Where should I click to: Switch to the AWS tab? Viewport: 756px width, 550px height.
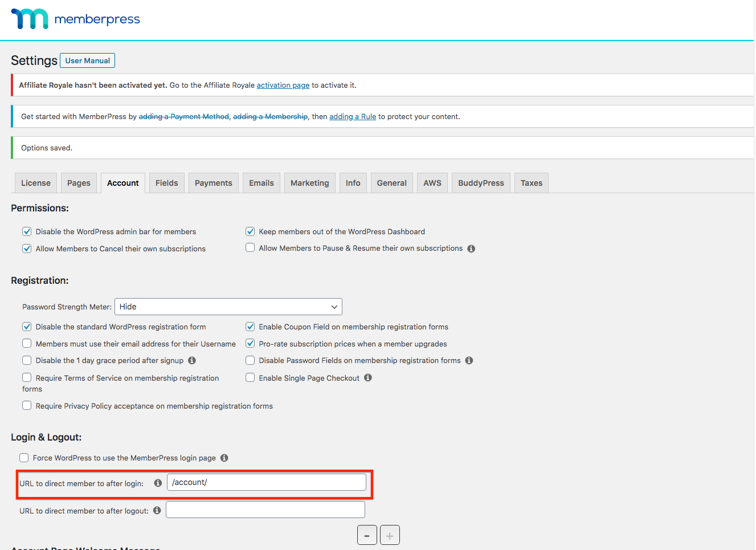click(x=432, y=183)
